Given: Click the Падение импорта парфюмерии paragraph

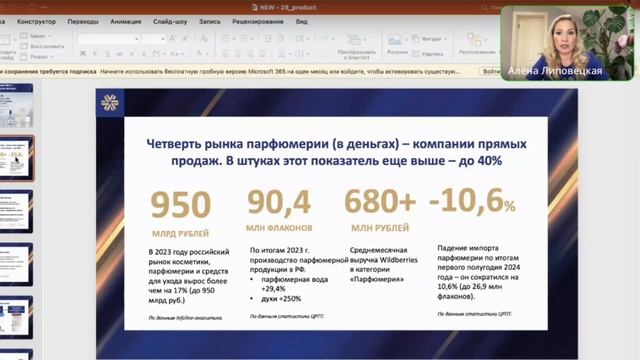Looking at the screenshot, I should point(478,272).
